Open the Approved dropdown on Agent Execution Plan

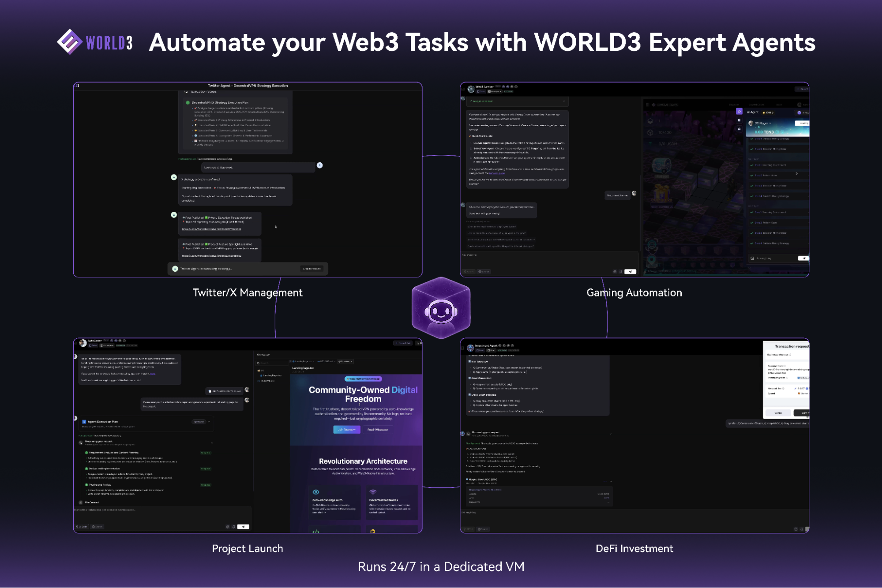tap(201, 422)
